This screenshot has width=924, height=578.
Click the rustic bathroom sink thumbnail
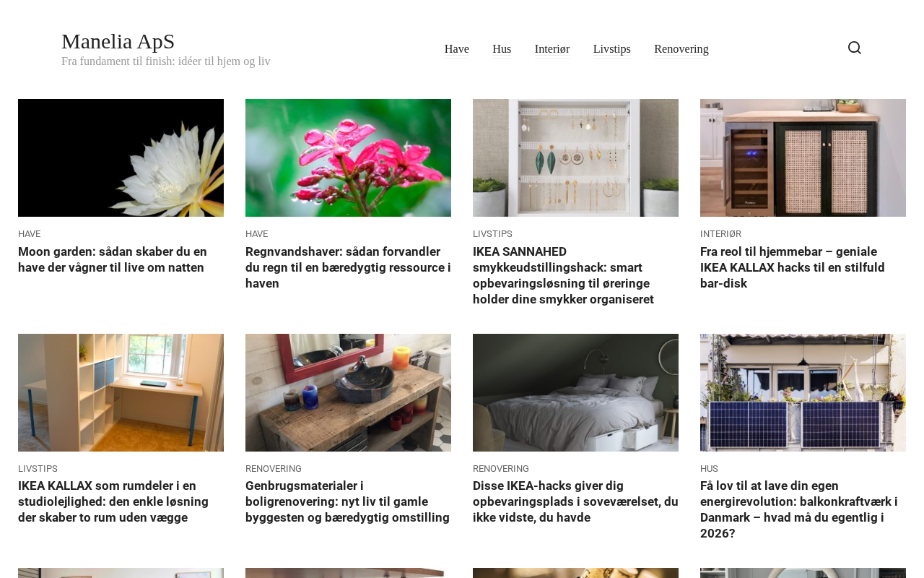pos(348,392)
